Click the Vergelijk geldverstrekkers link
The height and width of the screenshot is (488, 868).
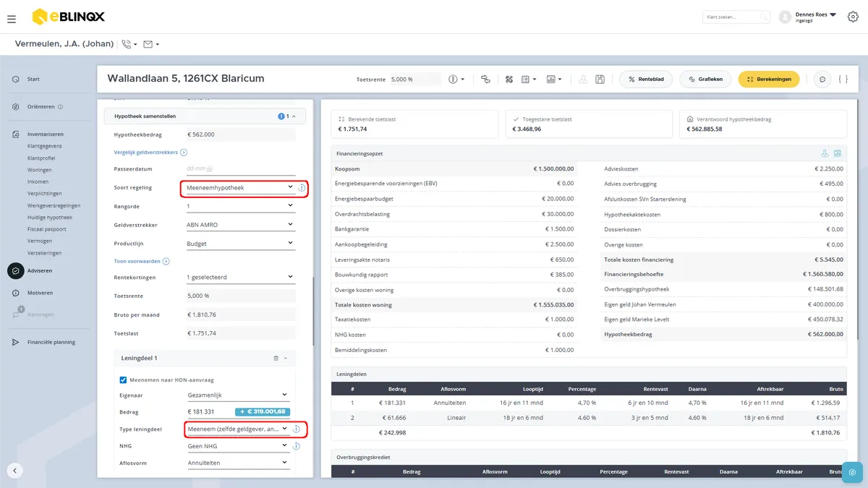click(x=150, y=153)
